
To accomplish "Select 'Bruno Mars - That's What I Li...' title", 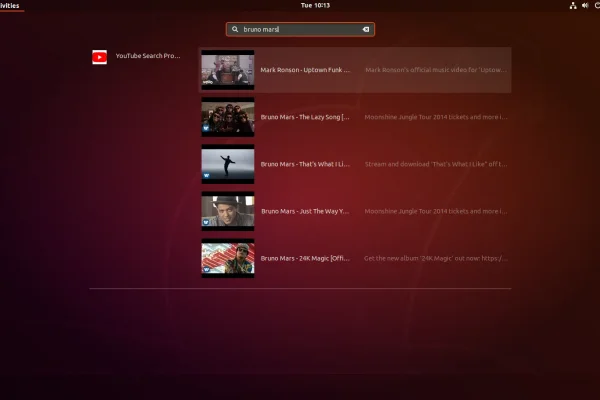I will point(305,164).
